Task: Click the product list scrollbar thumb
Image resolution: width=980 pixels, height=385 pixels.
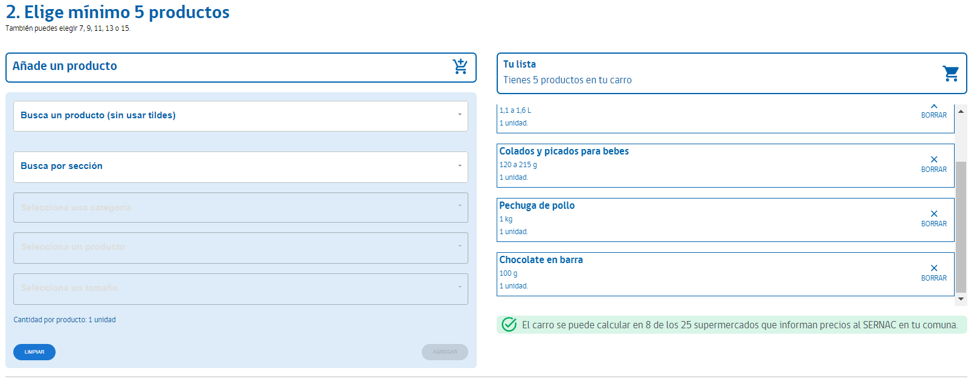Action: pos(961,227)
